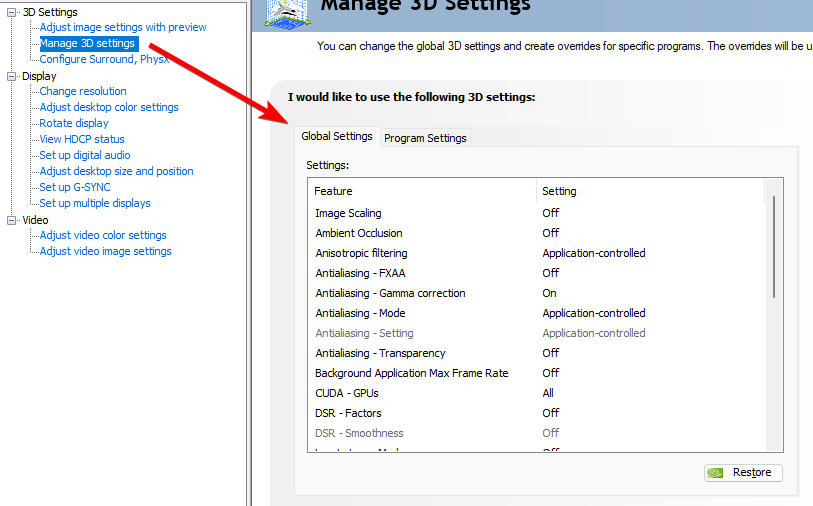This screenshot has width=813, height=506.
Task: Select the CUDA - GPUs row
Action: point(536,393)
